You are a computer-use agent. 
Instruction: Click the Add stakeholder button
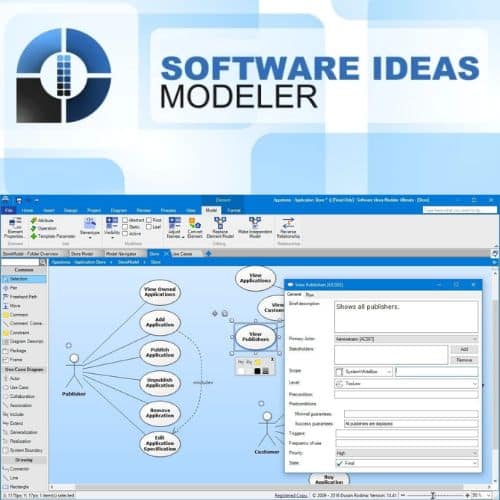[464, 349]
